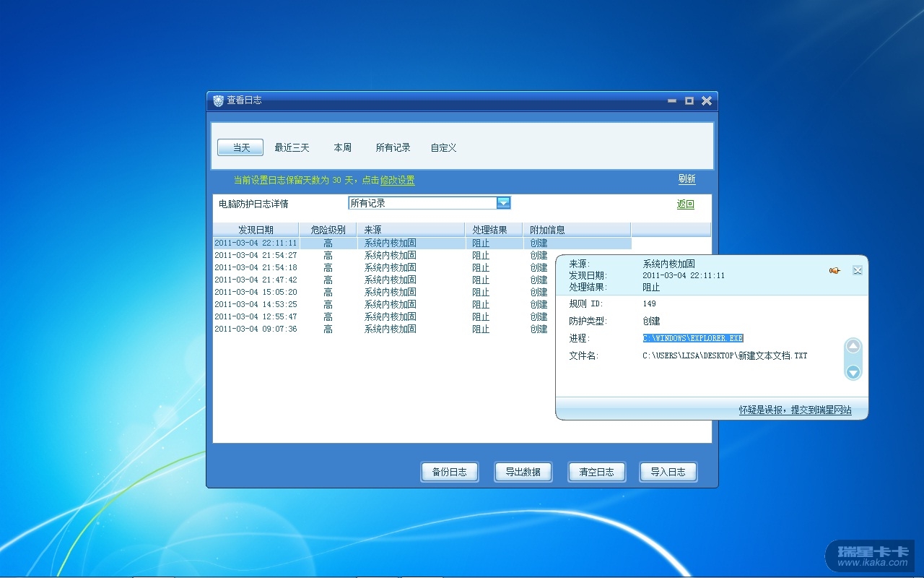Select the log entry from 21:54:27
924x578 pixels.
coord(256,255)
